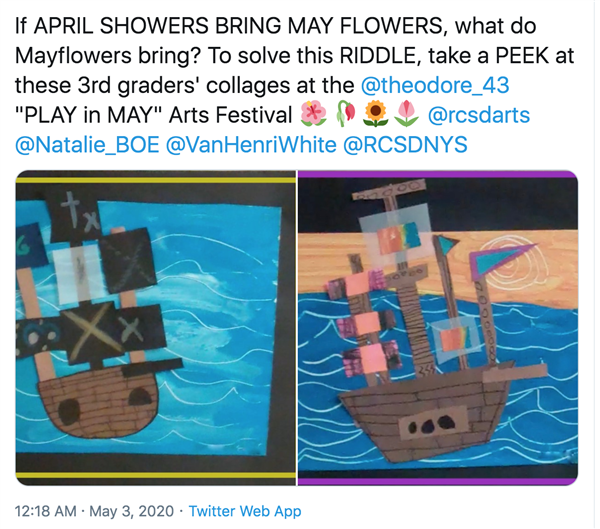Click the sunflower emoji

[376, 115]
